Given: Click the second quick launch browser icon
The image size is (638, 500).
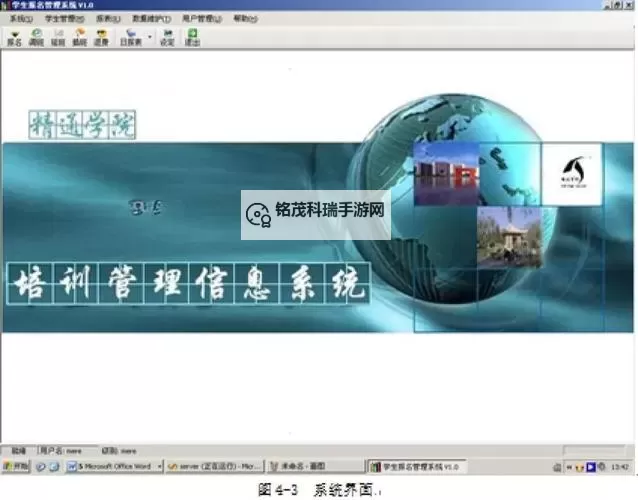Looking at the screenshot, I should click(x=54, y=467).
